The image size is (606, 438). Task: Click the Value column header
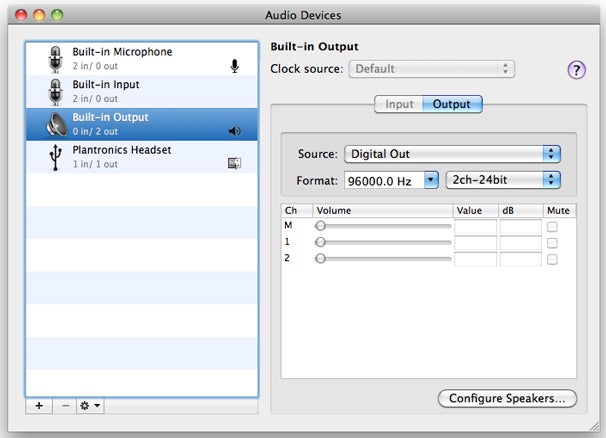coord(476,211)
